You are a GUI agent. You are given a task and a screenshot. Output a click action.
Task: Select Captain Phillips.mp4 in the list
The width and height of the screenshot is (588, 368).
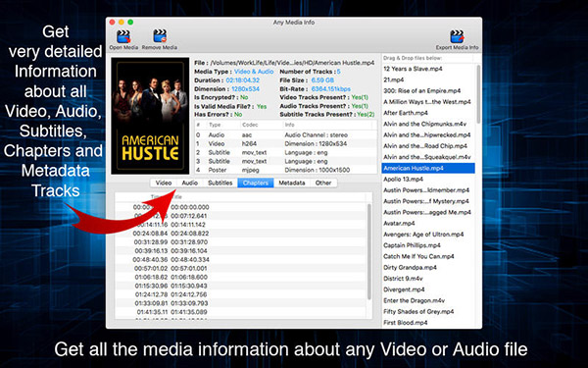pyautogui.click(x=428, y=245)
